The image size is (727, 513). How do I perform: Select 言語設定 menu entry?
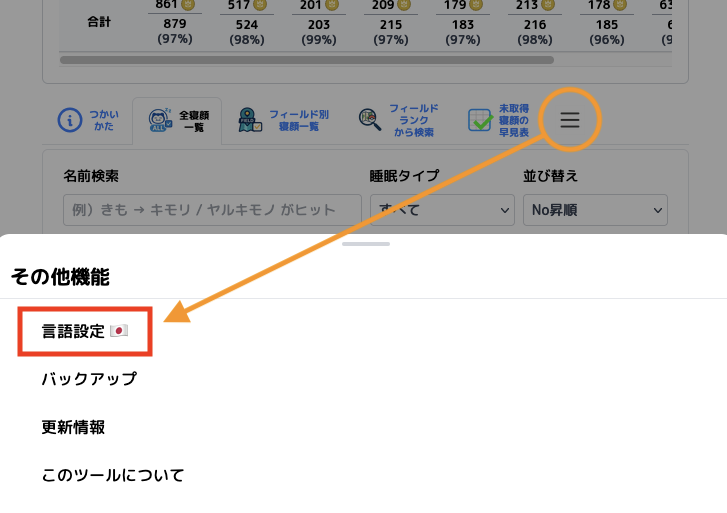85,331
